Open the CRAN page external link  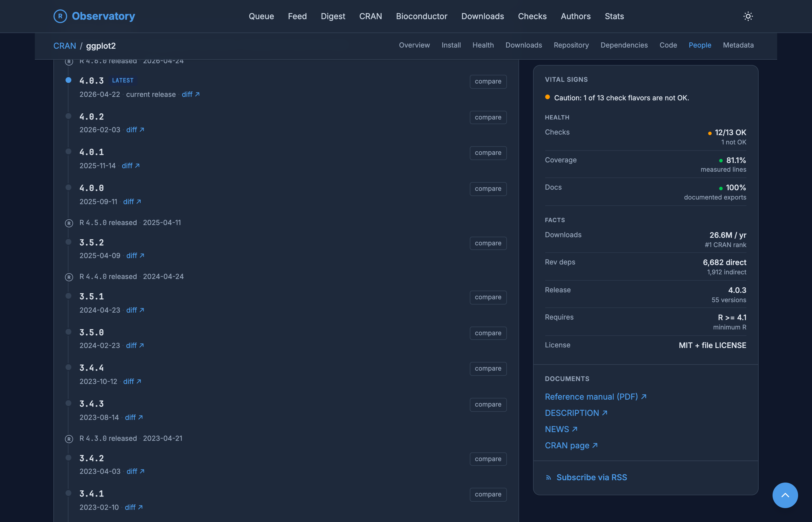[x=571, y=445]
